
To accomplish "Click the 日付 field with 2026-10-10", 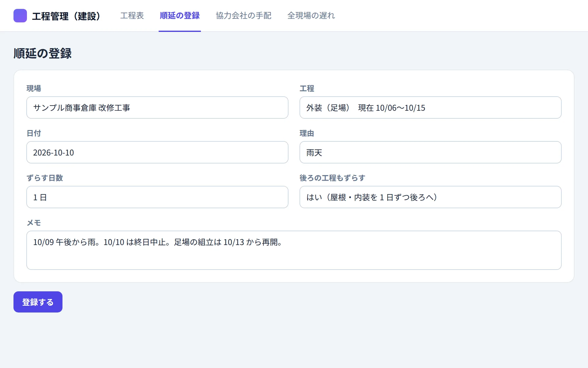I will [157, 152].
